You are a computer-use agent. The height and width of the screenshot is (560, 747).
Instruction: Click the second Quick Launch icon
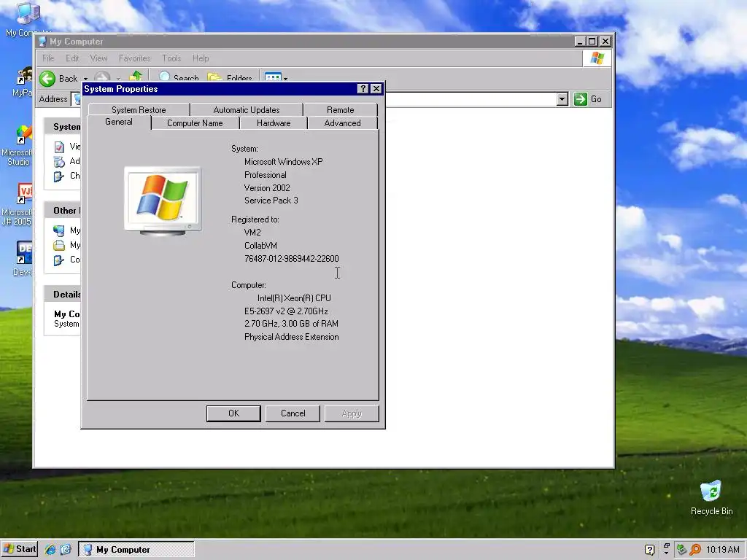click(66, 550)
